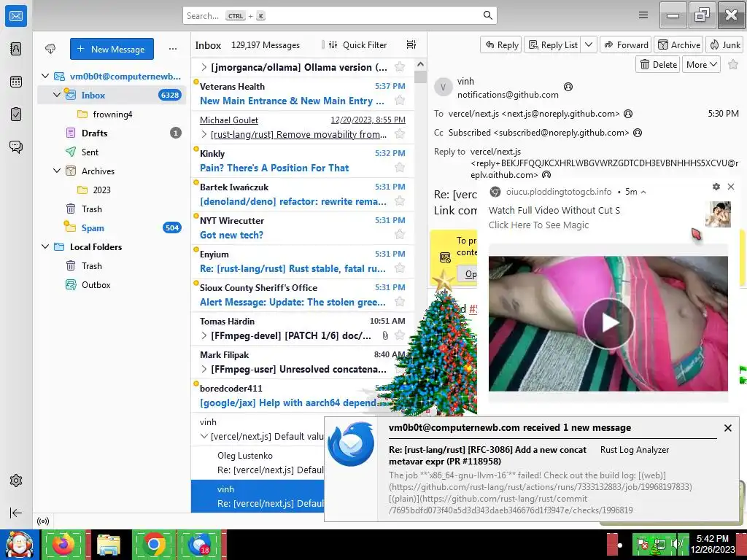Get messages with cloud download icon
Screen dimensions: 747x560
50,49
